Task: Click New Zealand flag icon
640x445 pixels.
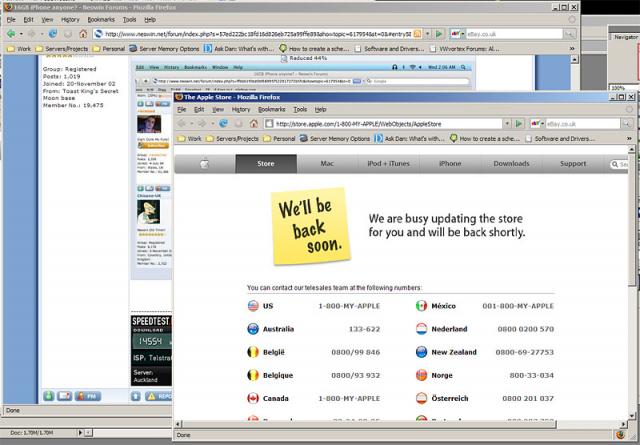Action: pyautogui.click(x=422, y=352)
